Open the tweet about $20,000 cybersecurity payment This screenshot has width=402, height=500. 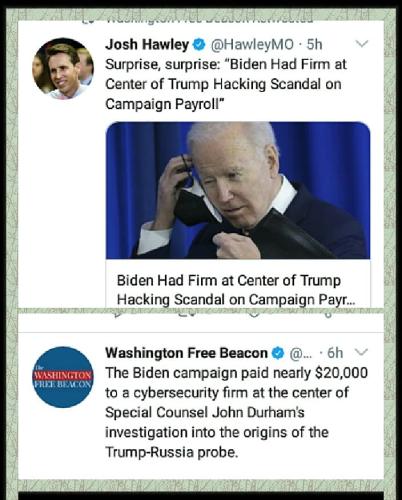[x=237, y=412]
